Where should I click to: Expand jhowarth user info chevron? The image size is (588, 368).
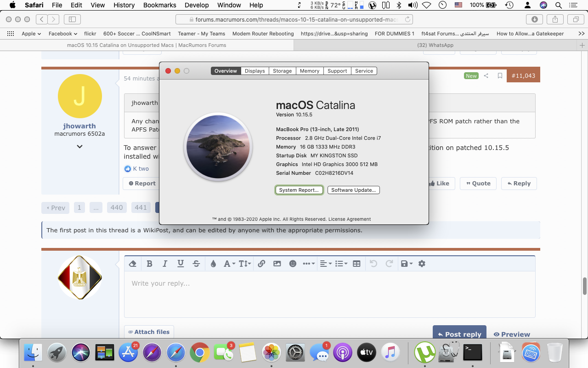coord(79,147)
